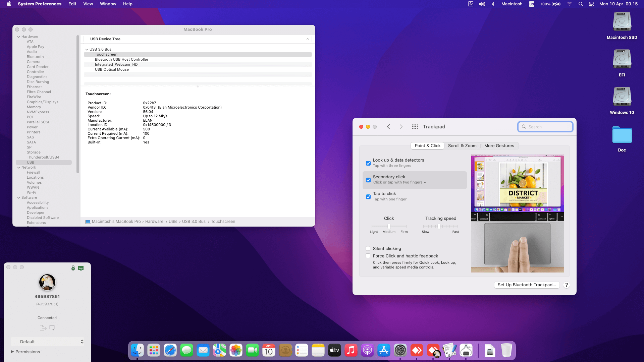Collapse the USB 3.0 Bus tree
The height and width of the screenshot is (362, 644).
coord(87,49)
